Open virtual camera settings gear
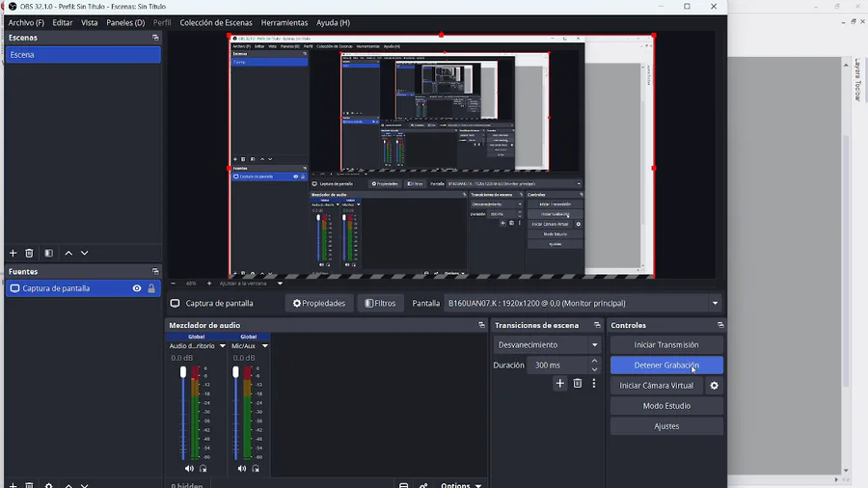The width and height of the screenshot is (868, 488). point(714,386)
